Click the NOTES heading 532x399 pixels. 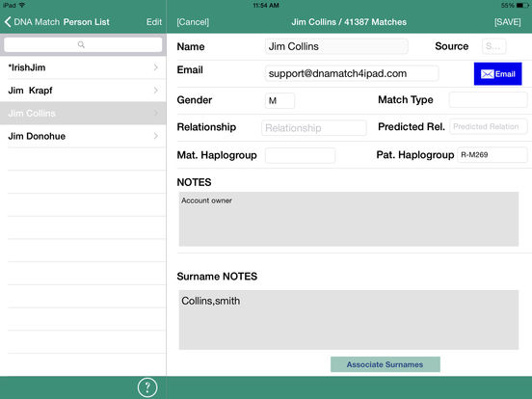194,182
